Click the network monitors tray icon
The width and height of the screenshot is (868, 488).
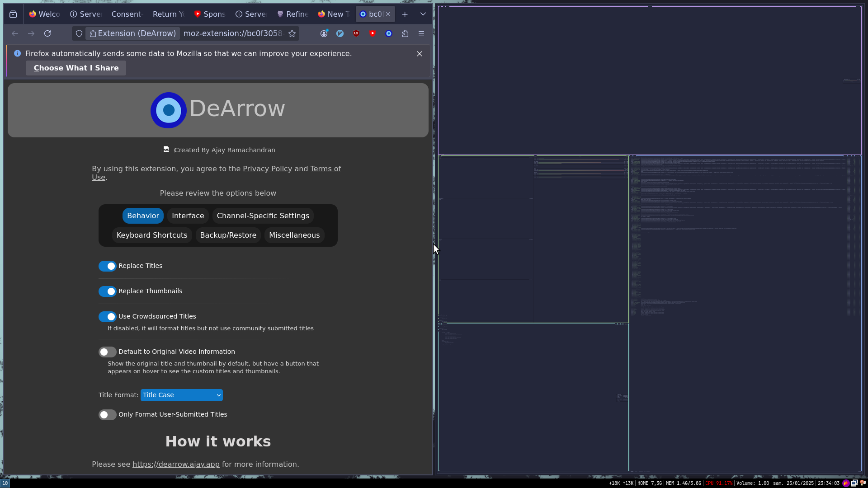pyautogui.click(x=854, y=483)
